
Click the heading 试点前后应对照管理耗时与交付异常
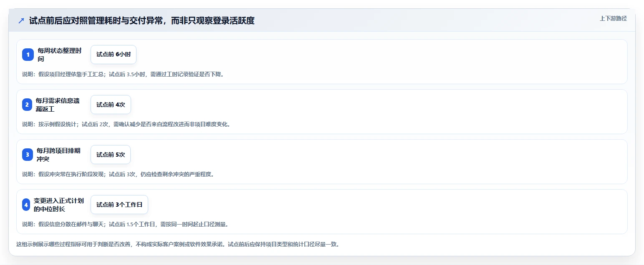[x=142, y=20]
